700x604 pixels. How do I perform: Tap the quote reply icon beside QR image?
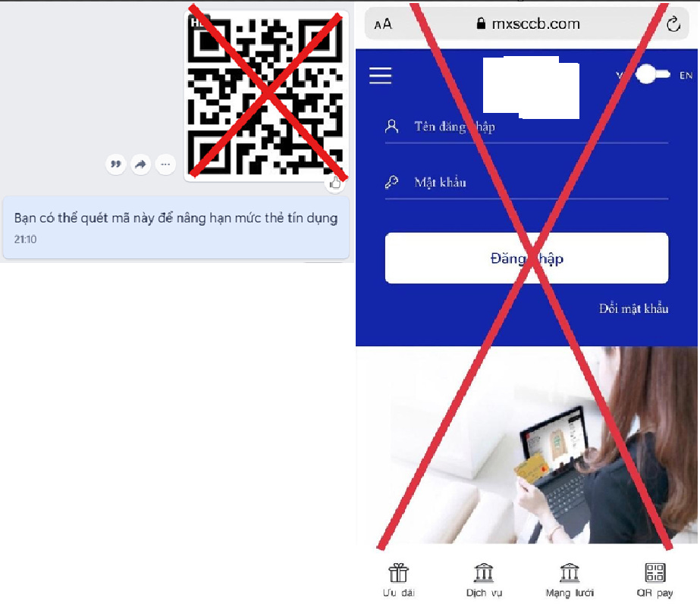point(116,164)
